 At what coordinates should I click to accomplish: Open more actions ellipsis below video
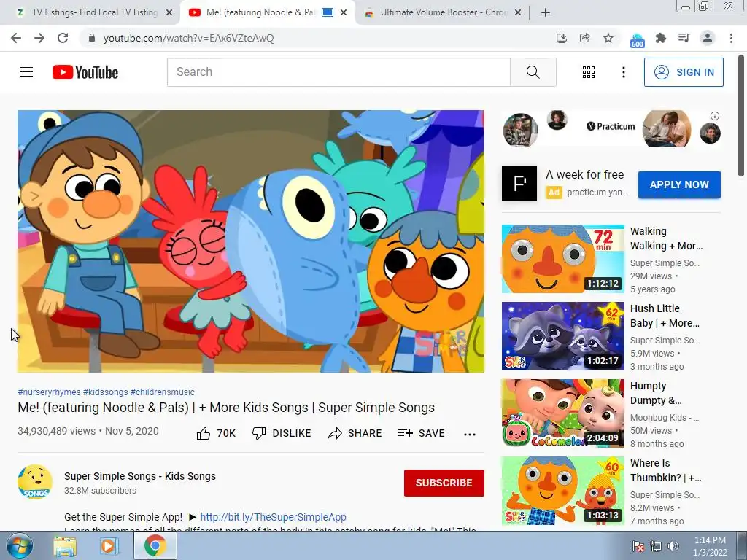pyautogui.click(x=470, y=434)
